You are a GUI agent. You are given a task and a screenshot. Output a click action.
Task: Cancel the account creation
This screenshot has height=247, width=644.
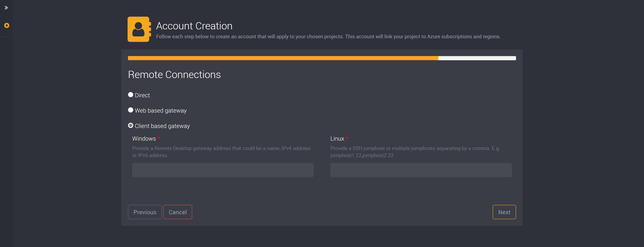[x=178, y=212]
